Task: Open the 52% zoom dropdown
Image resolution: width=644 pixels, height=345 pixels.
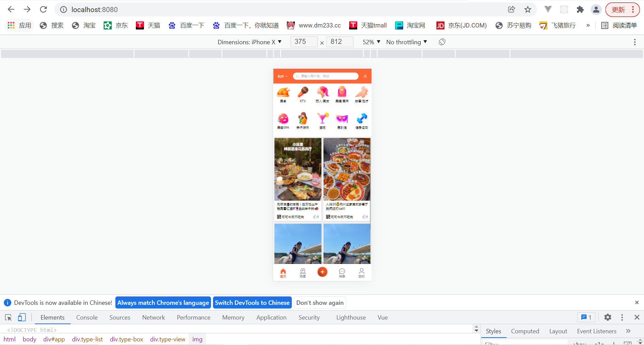Action: pos(371,42)
